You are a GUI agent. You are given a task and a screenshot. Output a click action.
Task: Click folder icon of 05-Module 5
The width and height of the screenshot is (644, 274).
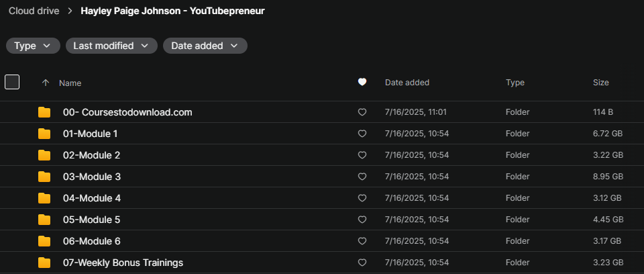coord(44,220)
